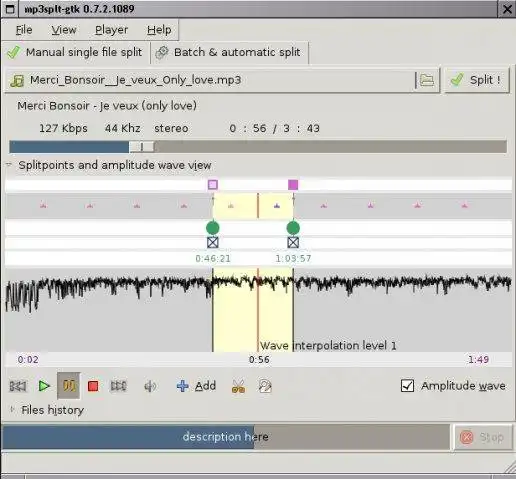516x479 pixels.
Task: Click the light purple splitpoint square at 0:46:21
Action: [x=213, y=184]
